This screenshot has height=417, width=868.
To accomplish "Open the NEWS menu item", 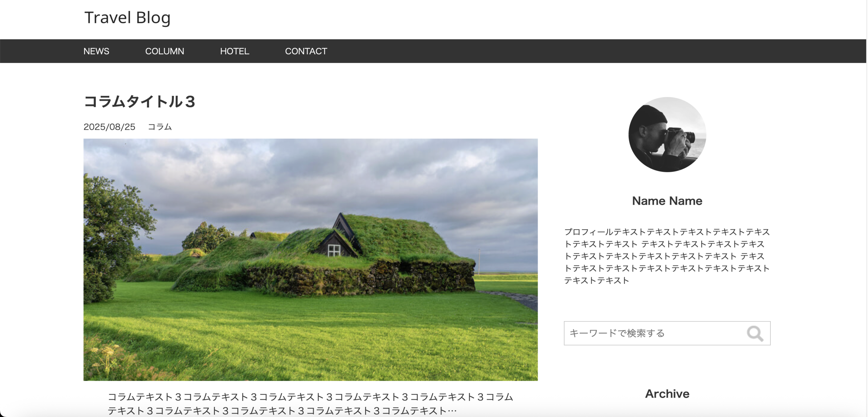I will pos(96,51).
